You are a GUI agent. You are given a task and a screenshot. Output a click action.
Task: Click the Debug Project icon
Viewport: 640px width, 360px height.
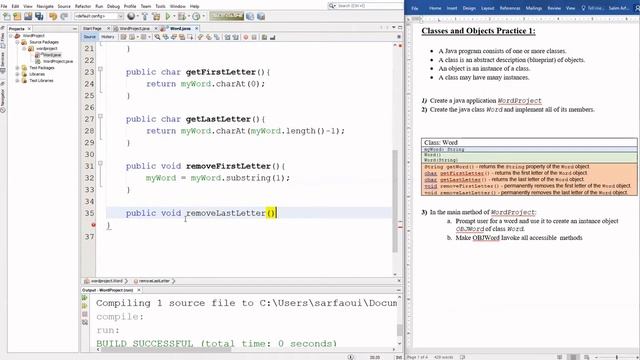[x=182, y=16]
